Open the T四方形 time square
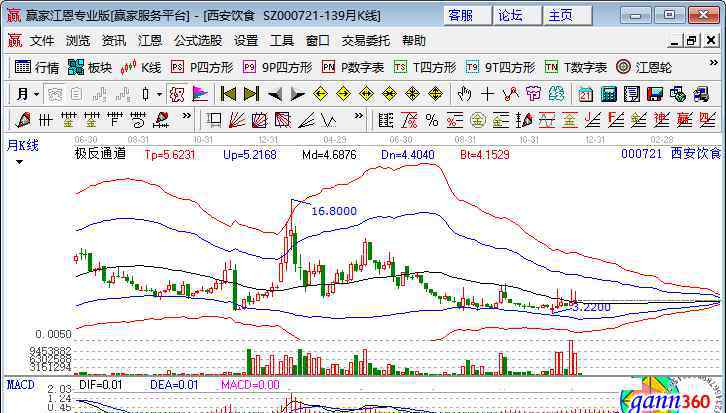This screenshot has height=413, width=726. click(425, 68)
